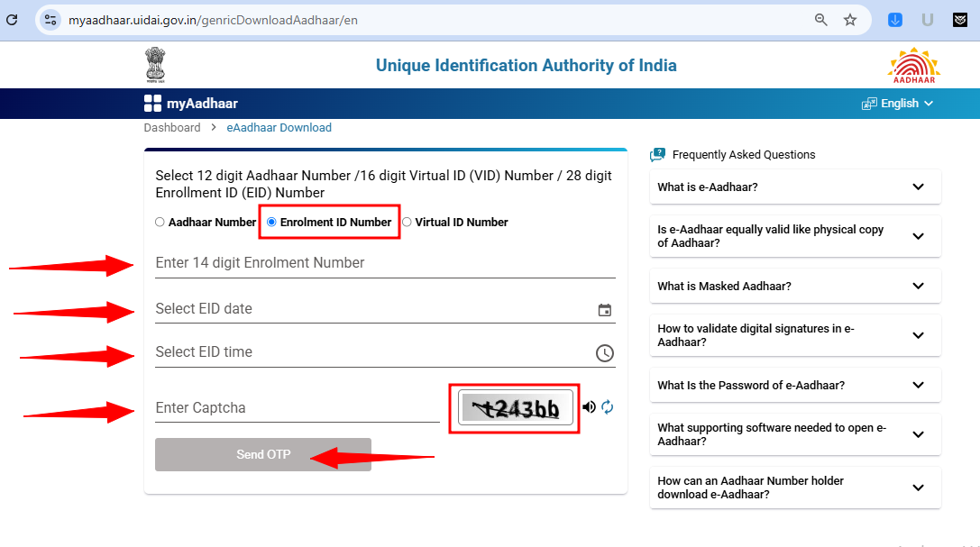Click the language translate icon beside English

pyautogui.click(x=869, y=104)
